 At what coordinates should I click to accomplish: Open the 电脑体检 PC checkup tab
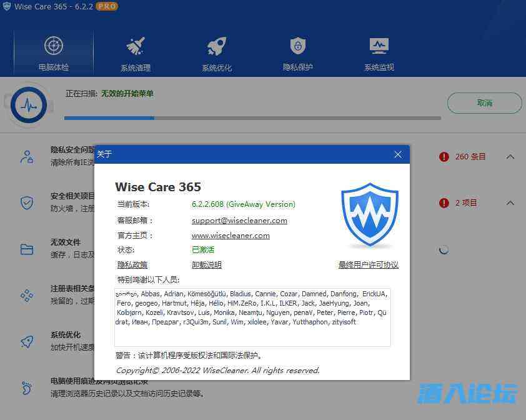(x=53, y=52)
